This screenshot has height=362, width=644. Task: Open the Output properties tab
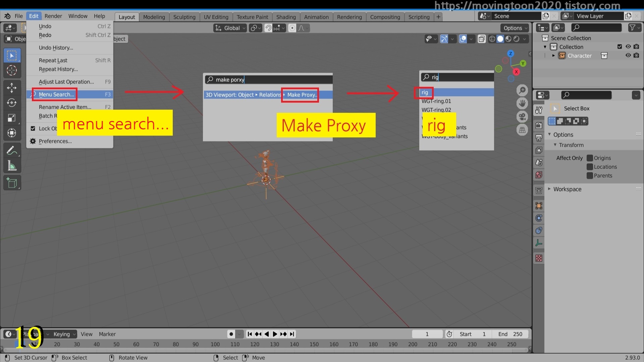click(539, 138)
